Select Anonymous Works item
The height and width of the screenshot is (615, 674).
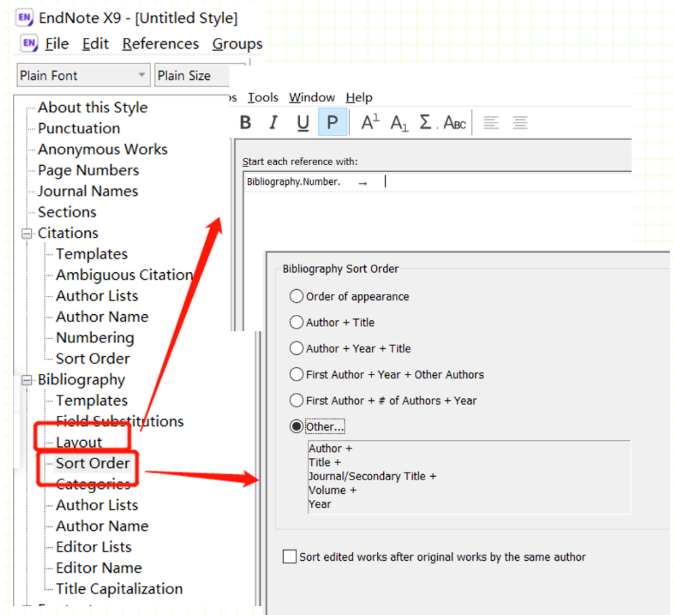[x=102, y=149]
